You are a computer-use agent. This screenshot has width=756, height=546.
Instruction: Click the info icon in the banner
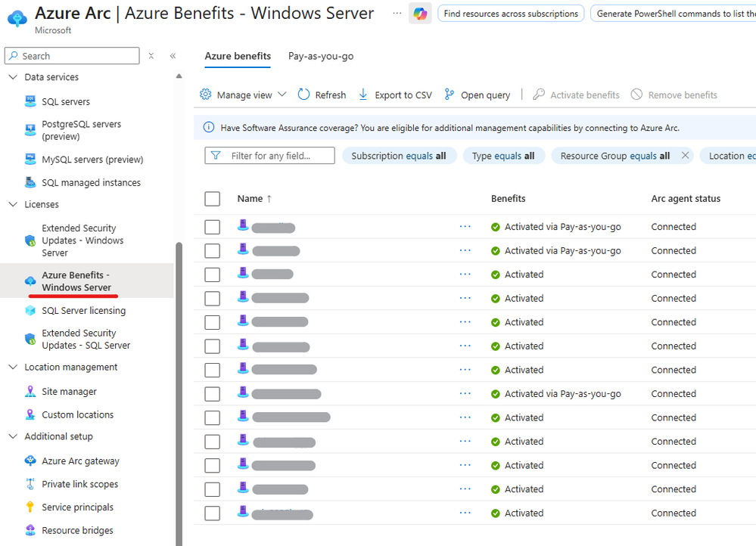click(208, 127)
